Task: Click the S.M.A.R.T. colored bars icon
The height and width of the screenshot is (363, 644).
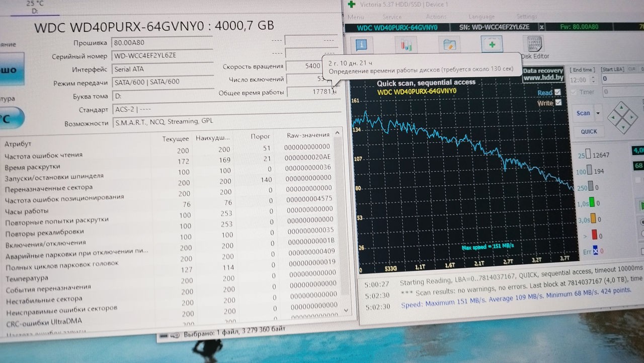Action: pos(406,45)
